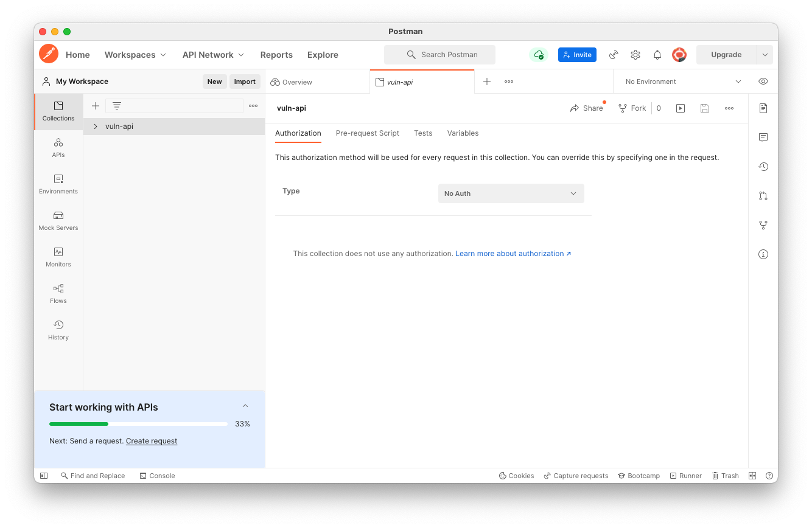Screen dimensions: 812x528
Task: Open the Environments sidebar section
Action: point(58,184)
